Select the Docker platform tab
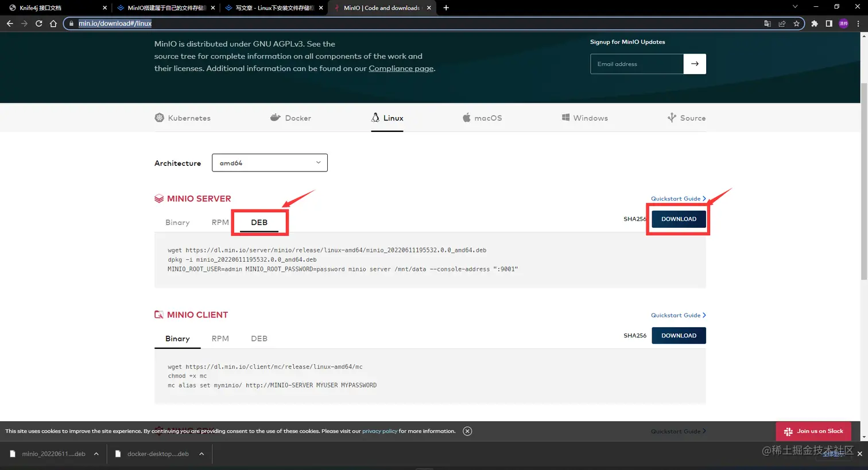The image size is (868, 470). (x=290, y=118)
